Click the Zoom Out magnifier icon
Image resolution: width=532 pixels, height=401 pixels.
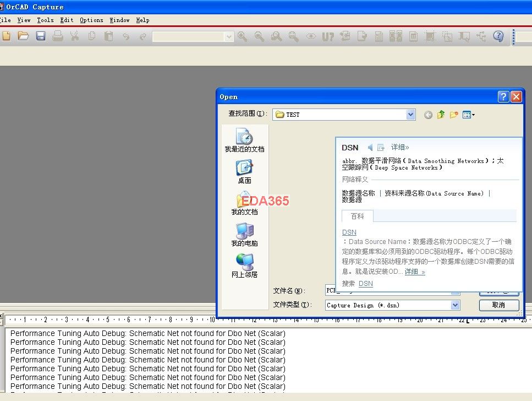260,36
